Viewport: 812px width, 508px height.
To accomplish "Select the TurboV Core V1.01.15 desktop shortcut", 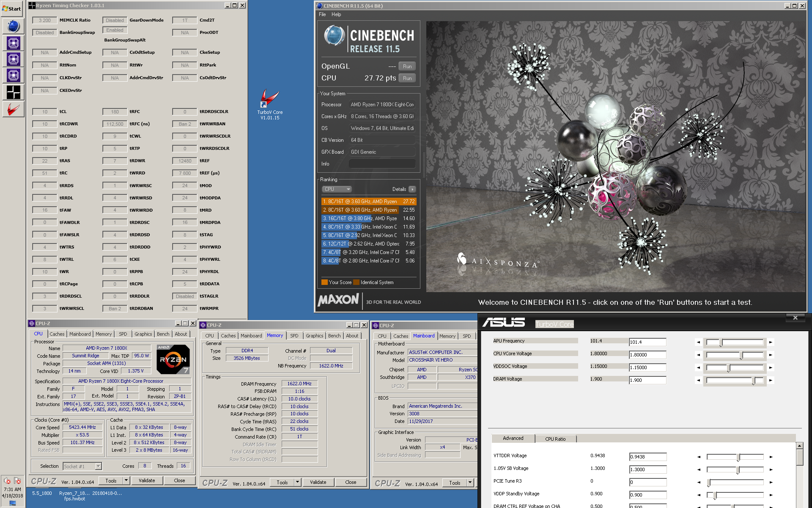I will [270, 104].
